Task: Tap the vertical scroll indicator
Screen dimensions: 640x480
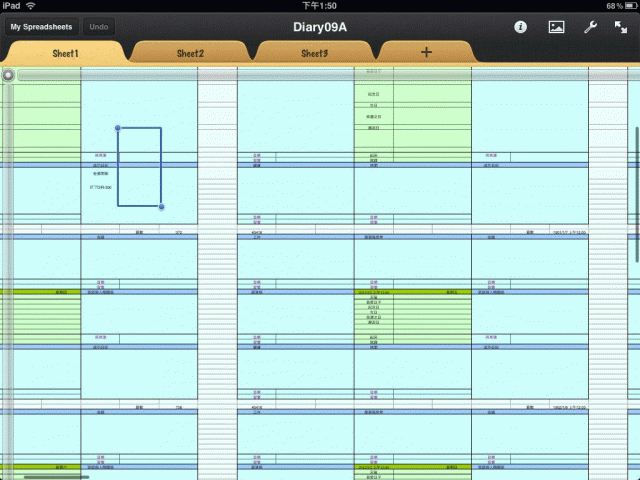Action: pos(637,194)
